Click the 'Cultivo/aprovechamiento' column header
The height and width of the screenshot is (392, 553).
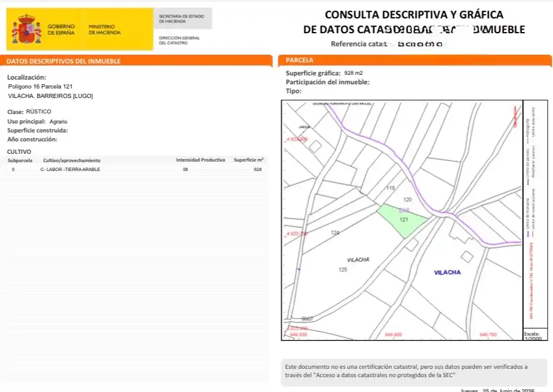(71, 160)
